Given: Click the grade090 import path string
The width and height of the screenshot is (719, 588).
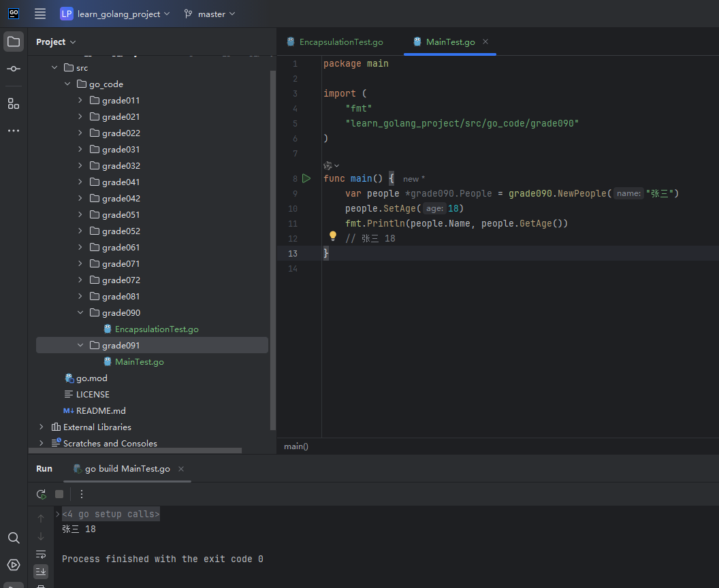Looking at the screenshot, I should point(462,123).
